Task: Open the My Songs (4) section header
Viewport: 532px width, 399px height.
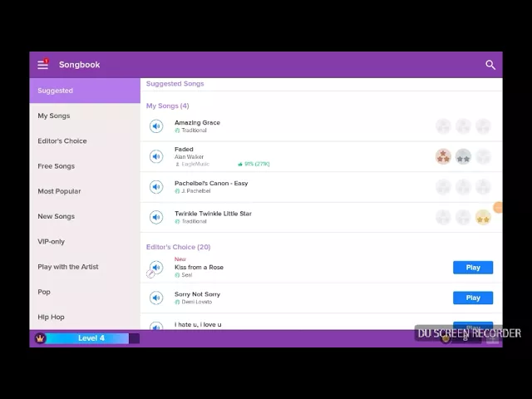Action: coord(168,106)
